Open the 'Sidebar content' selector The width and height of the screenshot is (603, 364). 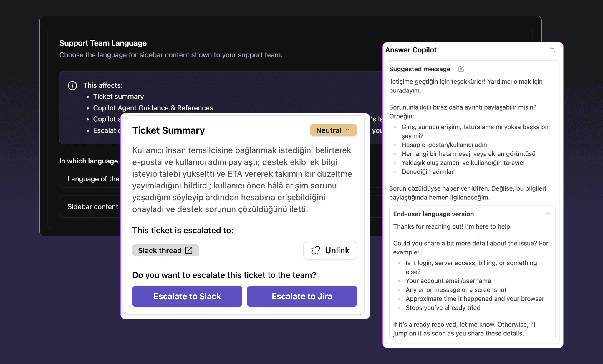tap(93, 206)
